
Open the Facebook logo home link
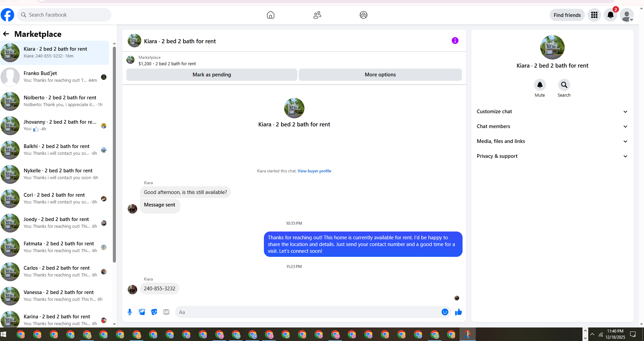[7, 15]
